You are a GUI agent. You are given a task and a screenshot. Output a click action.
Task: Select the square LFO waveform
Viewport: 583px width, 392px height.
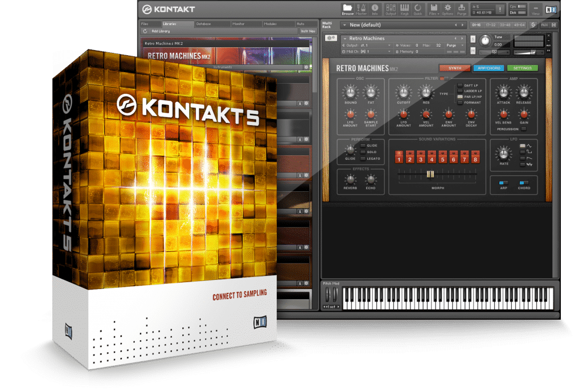pos(523,151)
